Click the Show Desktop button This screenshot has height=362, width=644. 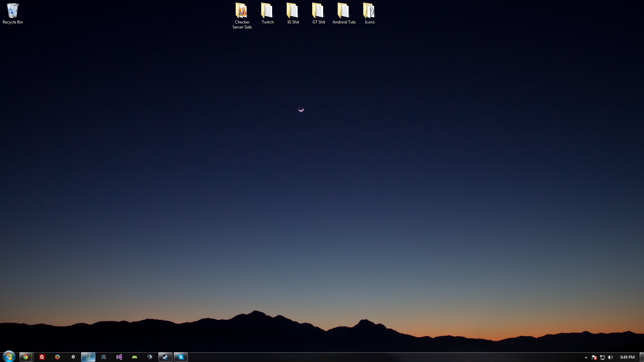click(641, 357)
